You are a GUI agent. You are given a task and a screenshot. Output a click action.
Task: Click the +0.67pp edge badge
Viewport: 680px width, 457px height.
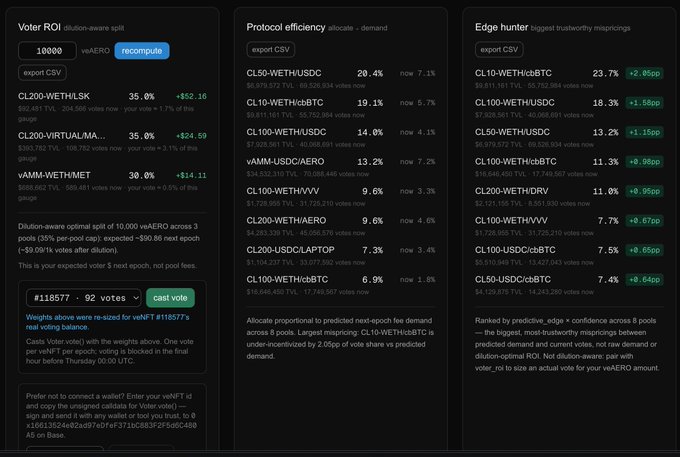click(x=644, y=221)
